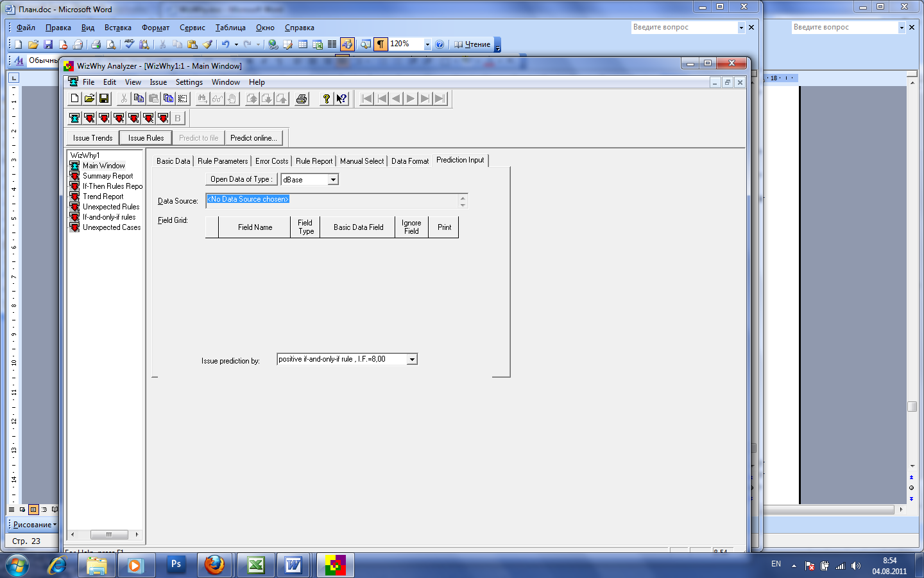924x578 pixels.
Task: Select Summary Report in the tree panel
Action: [108, 176]
